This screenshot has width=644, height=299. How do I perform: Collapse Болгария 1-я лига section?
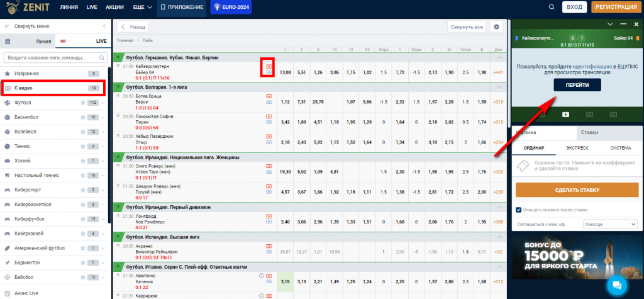click(499, 87)
